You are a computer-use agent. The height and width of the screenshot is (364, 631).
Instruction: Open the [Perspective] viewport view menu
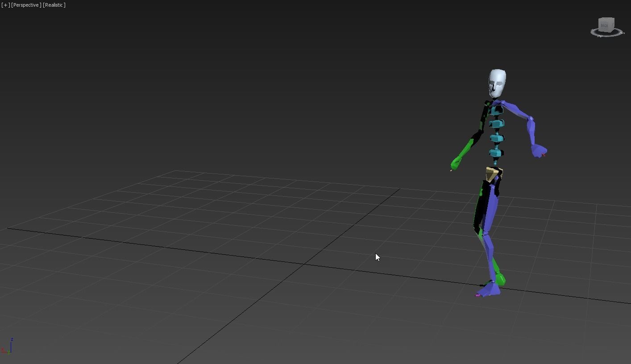pos(26,5)
